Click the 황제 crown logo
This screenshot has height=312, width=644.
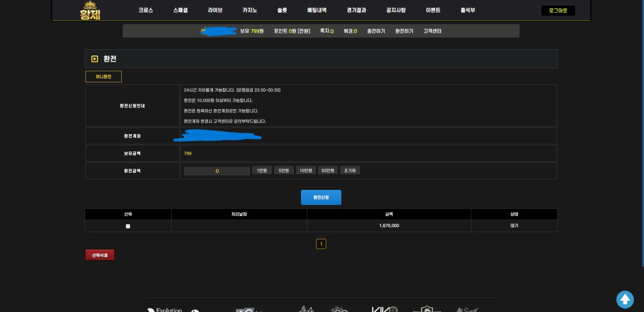[90, 10]
